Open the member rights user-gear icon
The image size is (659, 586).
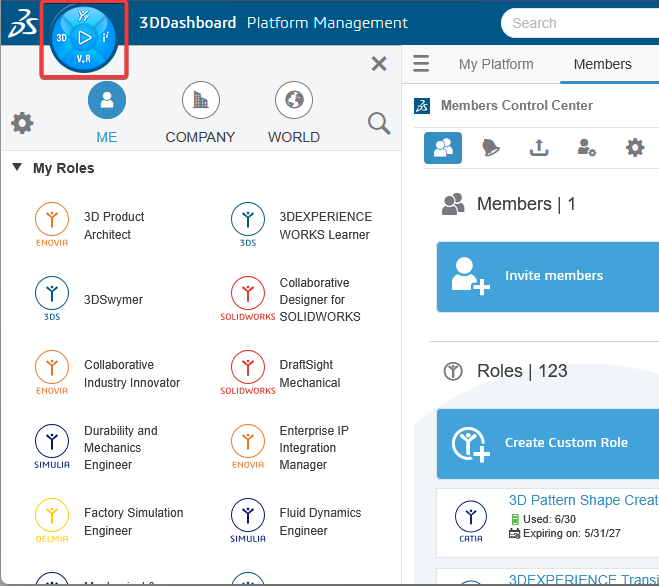tap(587, 148)
